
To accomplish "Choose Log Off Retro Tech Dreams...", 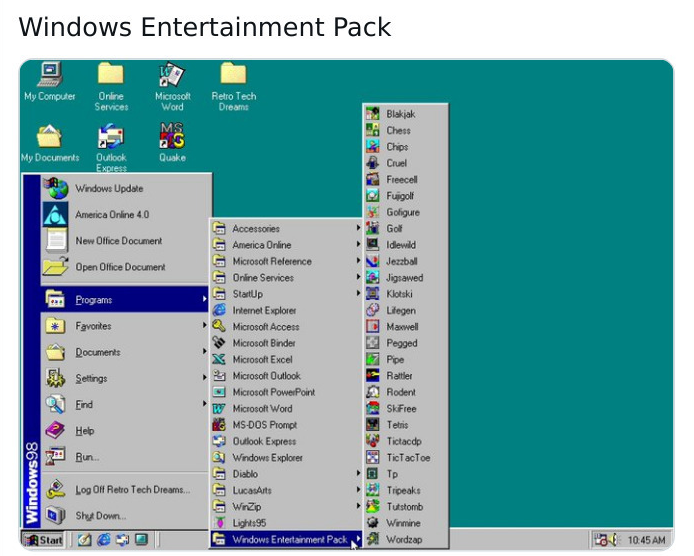I will 125,490.
